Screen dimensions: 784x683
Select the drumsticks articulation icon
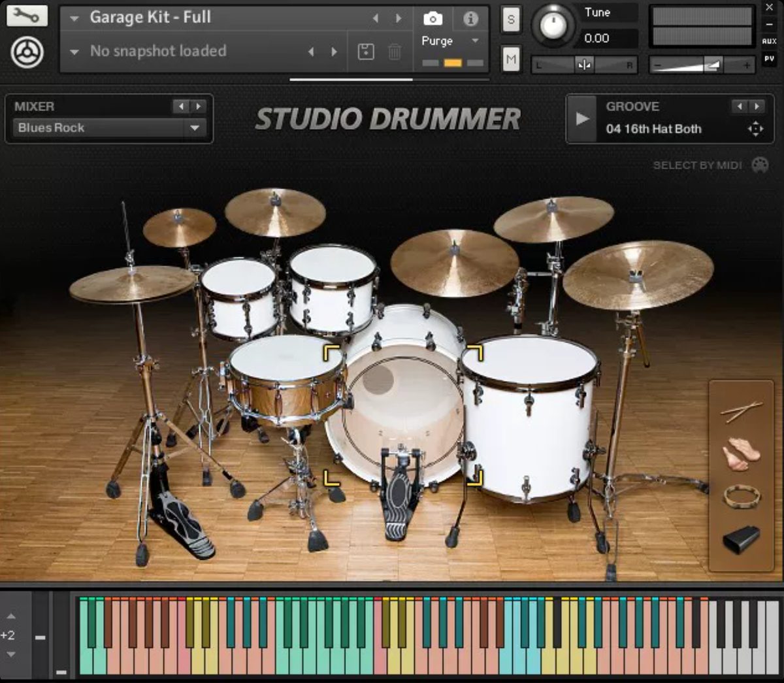coord(742,412)
